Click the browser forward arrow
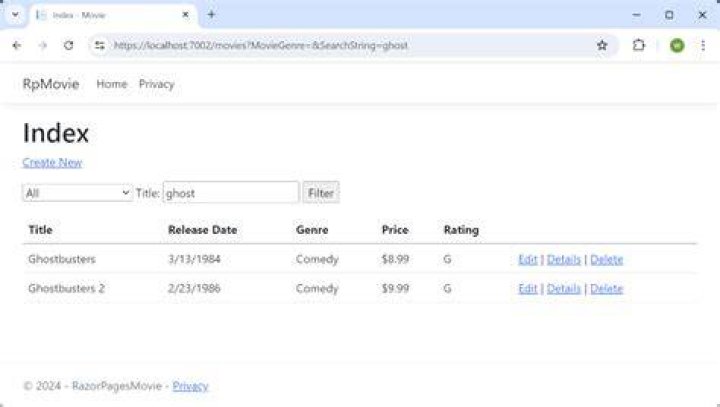The width and height of the screenshot is (720, 407). coord(43,45)
